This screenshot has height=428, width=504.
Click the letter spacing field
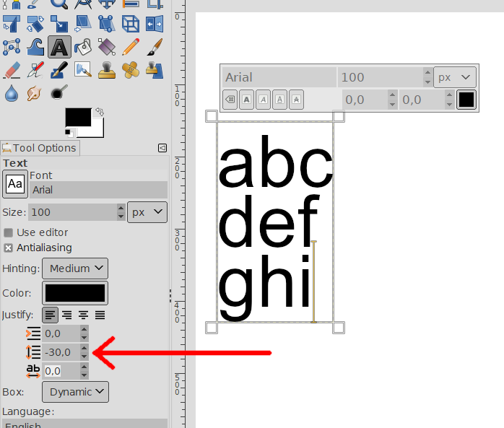[x=61, y=371]
